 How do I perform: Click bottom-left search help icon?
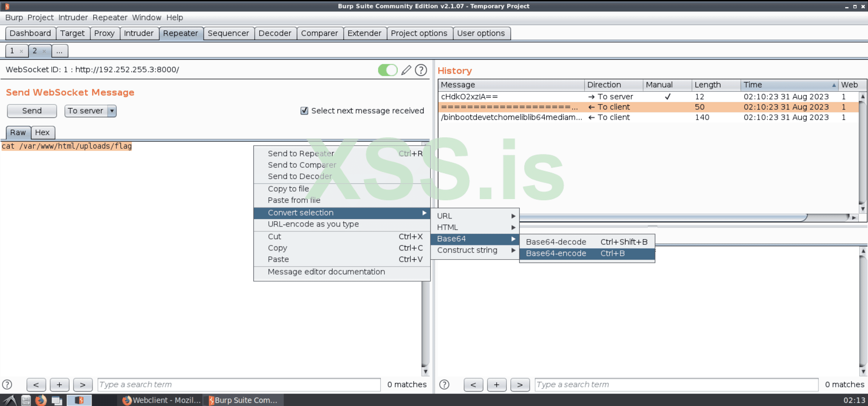[x=7, y=384]
